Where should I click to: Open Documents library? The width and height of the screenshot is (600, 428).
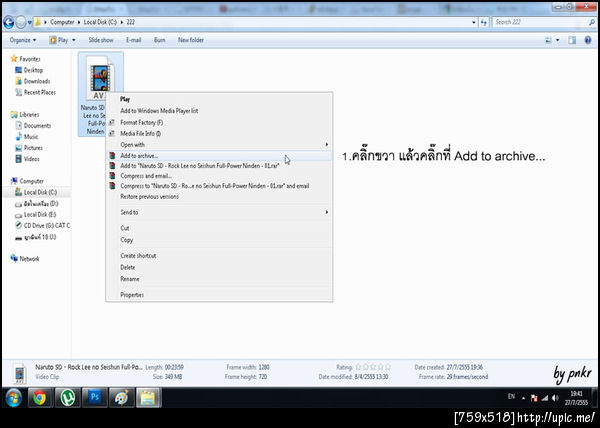[33, 125]
